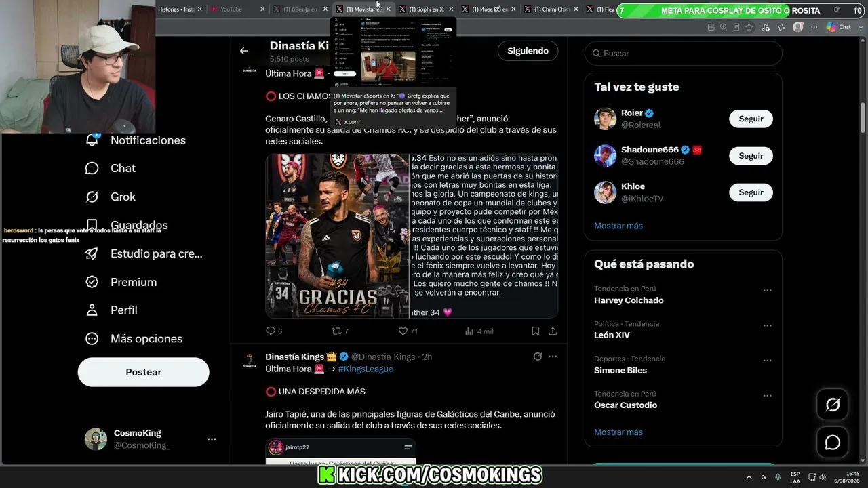Switch to the Sophi en X browser tab
The width and height of the screenshot is (868, 488).
pyautogui.click(x=427, y=9)
